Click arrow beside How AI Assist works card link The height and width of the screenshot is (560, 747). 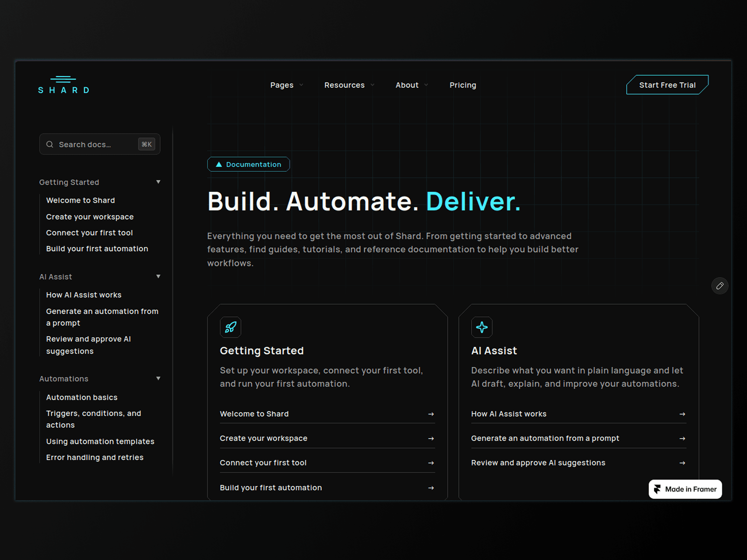682,414
